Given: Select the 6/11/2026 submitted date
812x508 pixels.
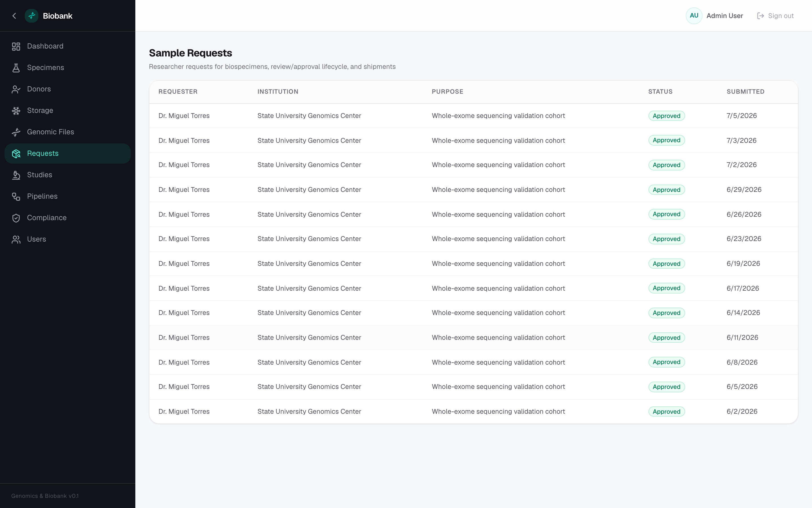Looking at the screenshot, I should pyautogui.click(x=742, y=338).
